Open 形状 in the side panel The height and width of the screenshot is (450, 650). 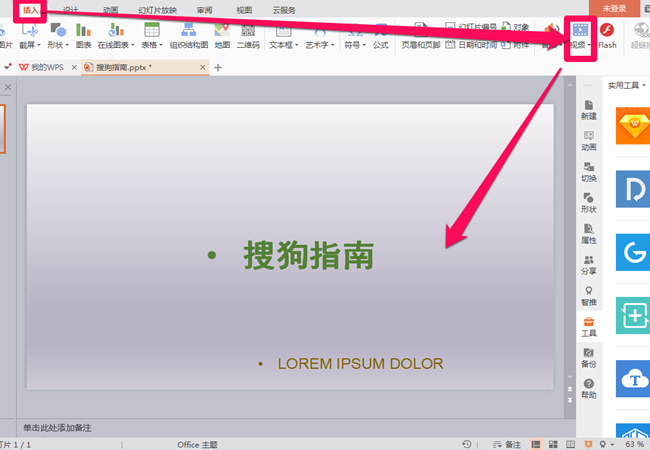(589, 203)
